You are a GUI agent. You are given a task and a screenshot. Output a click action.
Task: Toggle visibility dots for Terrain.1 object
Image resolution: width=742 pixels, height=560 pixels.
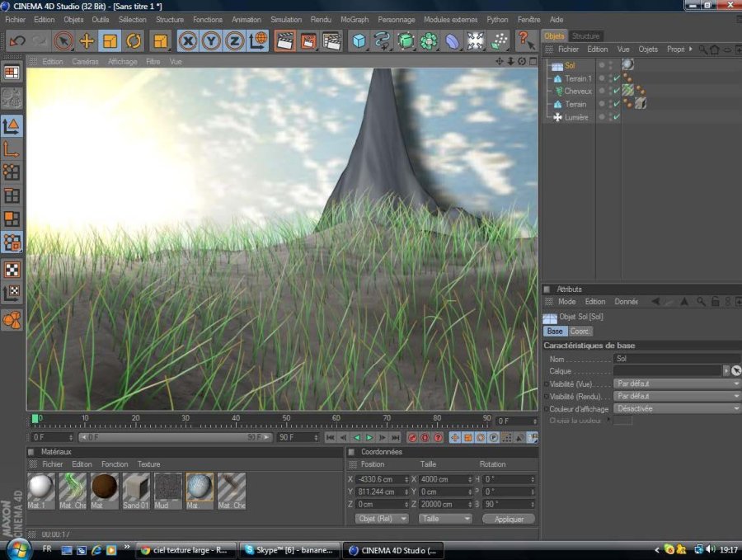[610, 78]
